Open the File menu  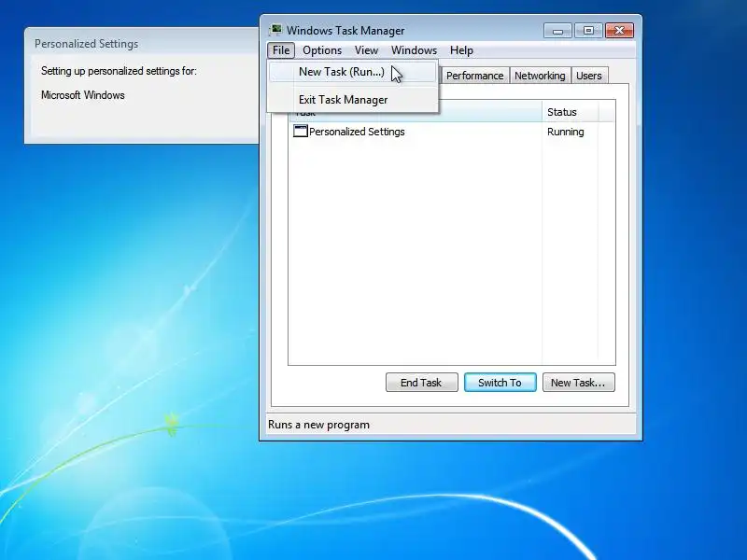281,50
